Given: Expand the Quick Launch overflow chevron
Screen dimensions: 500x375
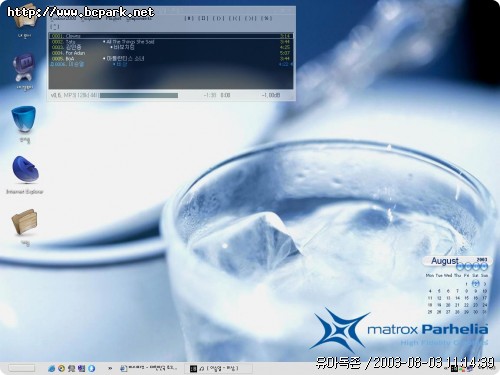Looking at the screenshot, I should 110,368.
